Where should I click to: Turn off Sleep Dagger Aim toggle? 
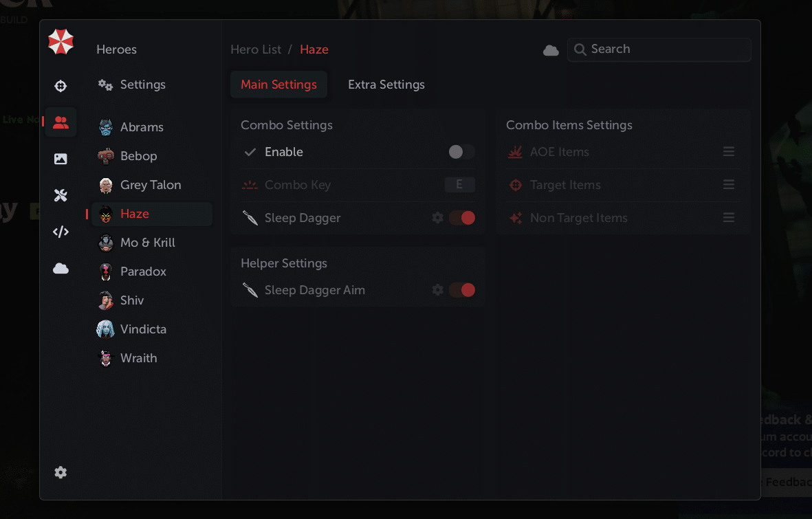click(461, 290)
